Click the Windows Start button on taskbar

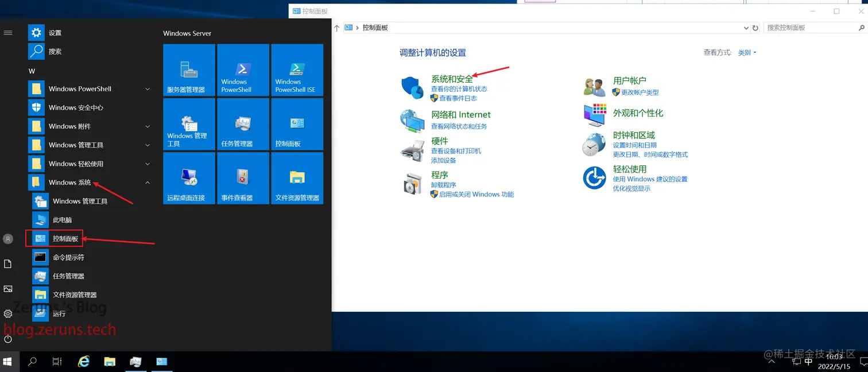[8, 362]
